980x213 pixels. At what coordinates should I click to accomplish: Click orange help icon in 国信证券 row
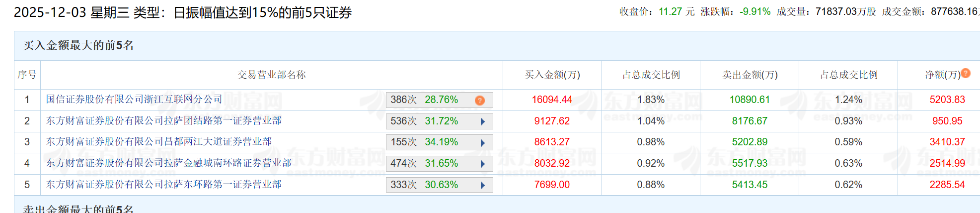[480, 100]
